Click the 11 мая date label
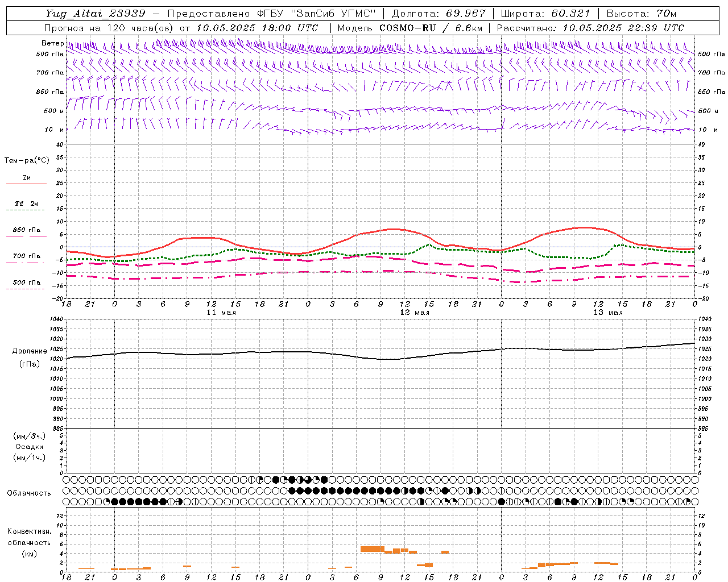This screenshot has width=728, height=582. [x=221, y=313]
